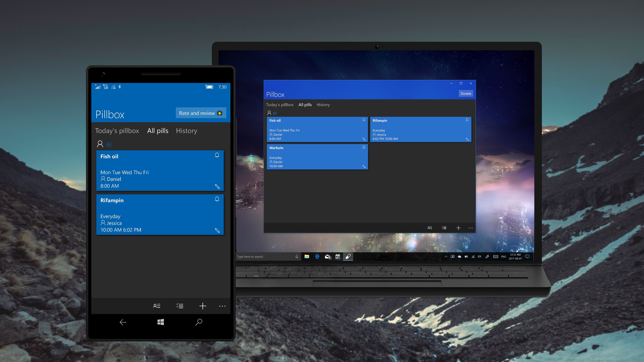Expand more options ellipsis on laptop window
The image size is (644, 362).
(x=470, y=228)
